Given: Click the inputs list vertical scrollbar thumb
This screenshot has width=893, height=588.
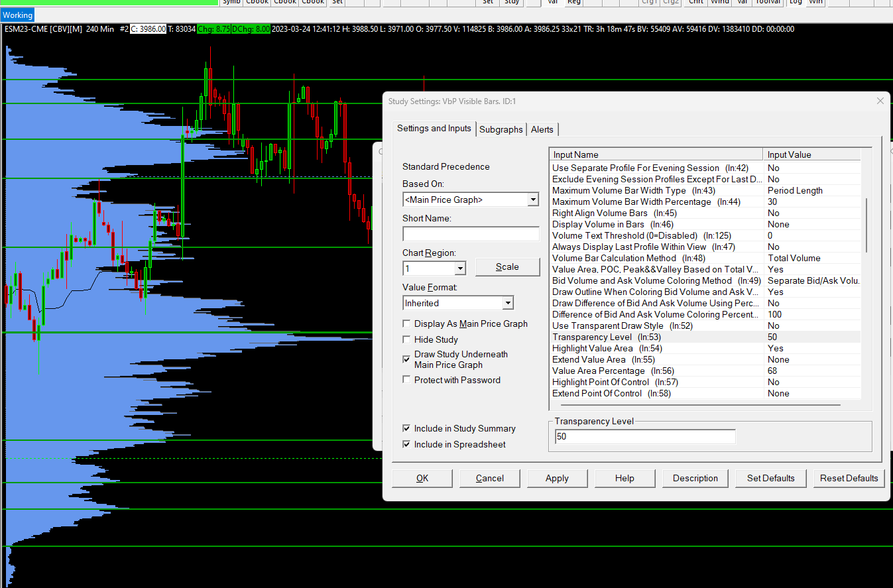Looking at the screenshot, I should pos(866,224).
